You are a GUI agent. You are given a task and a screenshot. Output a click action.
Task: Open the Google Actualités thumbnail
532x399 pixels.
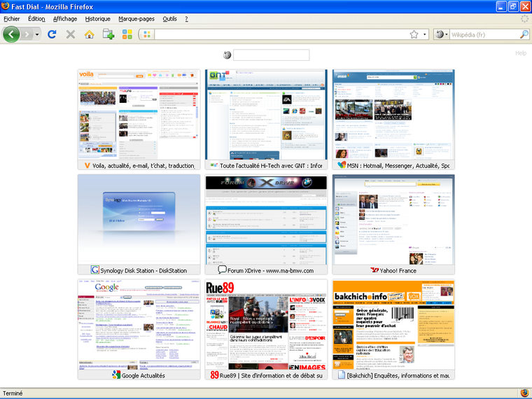point(139,324)
